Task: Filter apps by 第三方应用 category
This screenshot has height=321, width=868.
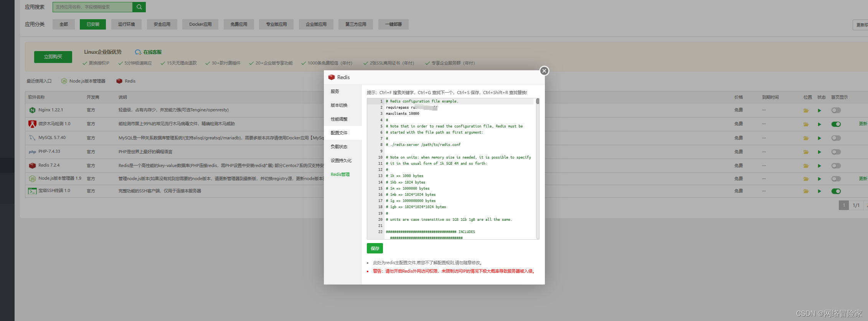Action: click(x=356, y=24)
